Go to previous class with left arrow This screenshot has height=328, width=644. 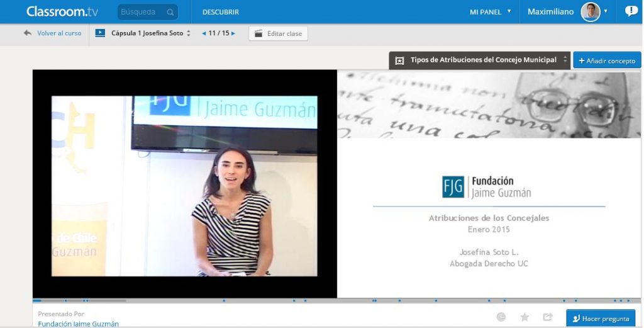pyautogui.click(x=204, y=33)
